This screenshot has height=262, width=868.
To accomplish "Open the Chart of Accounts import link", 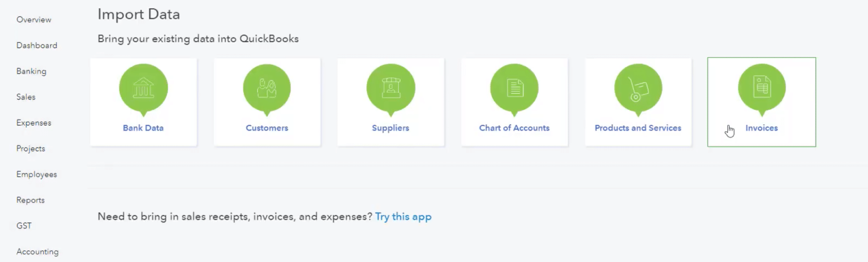I will pyautogui.click(x=514, y=128).
